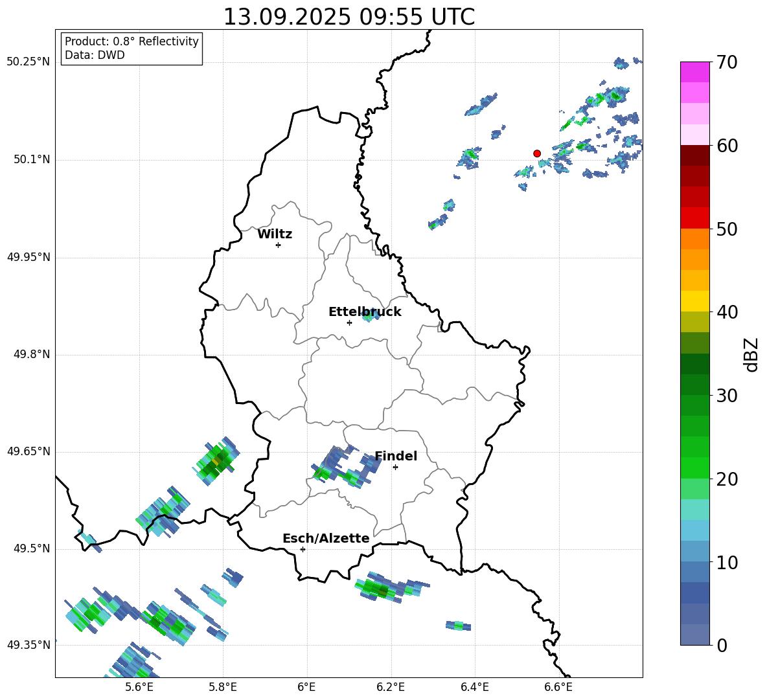
Task: Click the 10 colorbar tick label
Action: pyautogui.click(x=726, y=563)
